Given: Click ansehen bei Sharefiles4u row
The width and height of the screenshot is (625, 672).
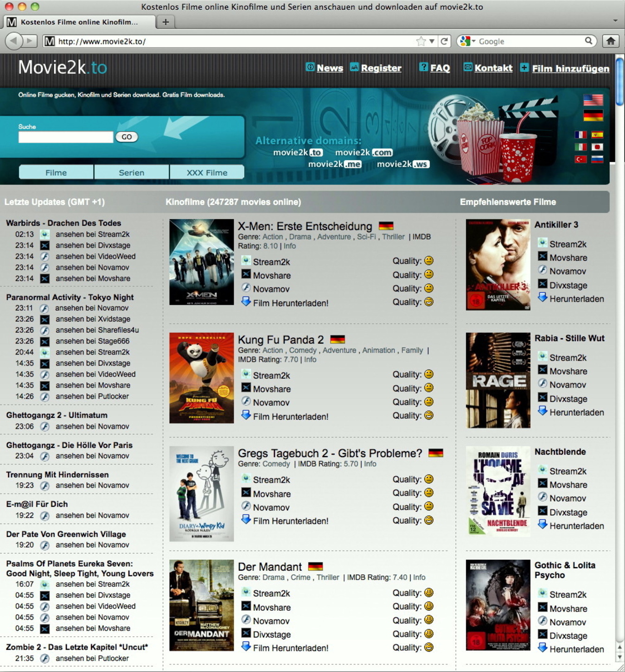Looking at the screenshot, I should coord(97,330).
